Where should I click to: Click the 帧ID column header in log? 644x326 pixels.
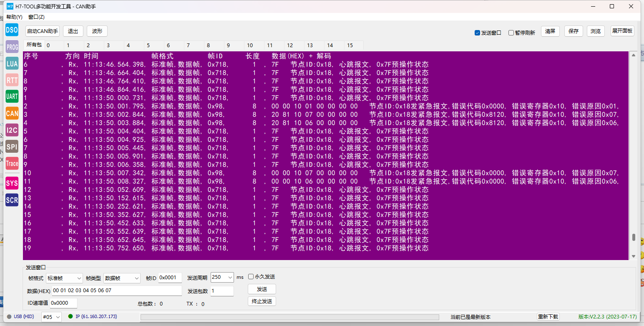pos(215,56)
